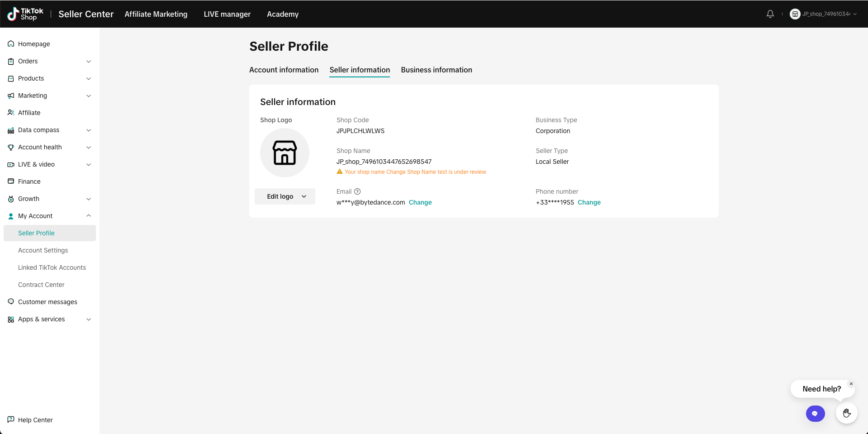Collapse the My Account section chevron
Viewport: 868px width, 434px height.
pos(89,216)
